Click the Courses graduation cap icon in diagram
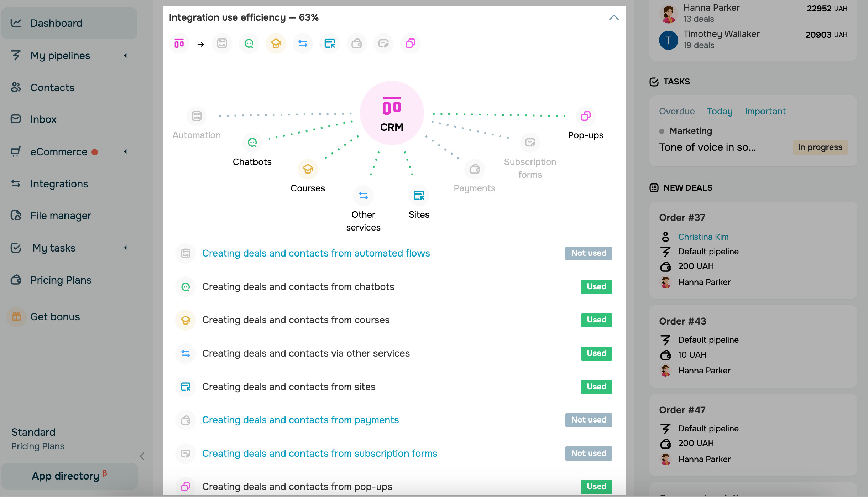The image size is (868, 497). [308, 169]
